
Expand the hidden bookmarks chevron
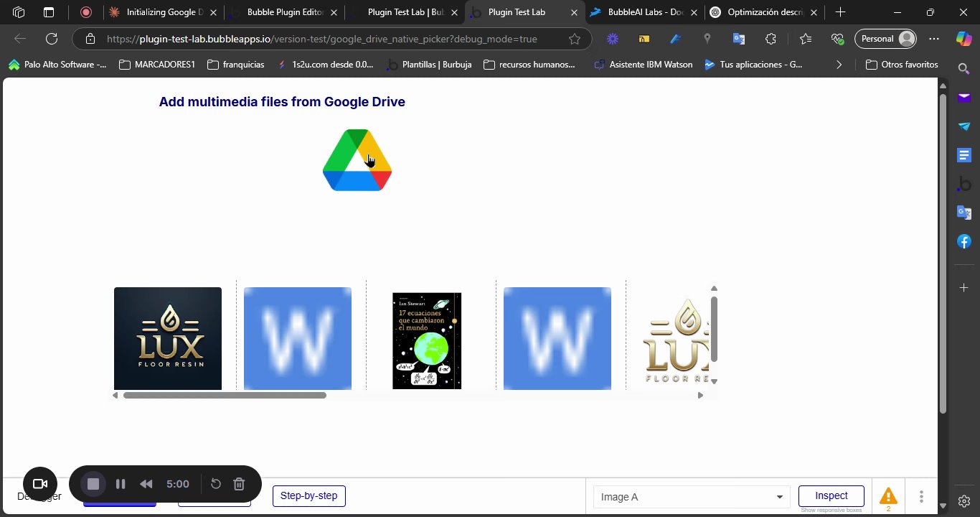pos(839,65)
